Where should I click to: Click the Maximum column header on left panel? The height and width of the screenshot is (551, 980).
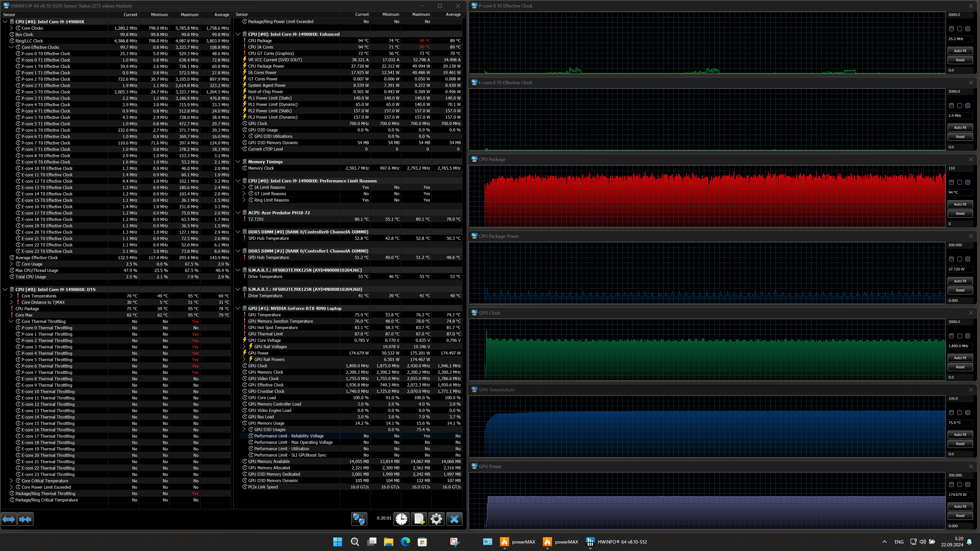point(189,14)
